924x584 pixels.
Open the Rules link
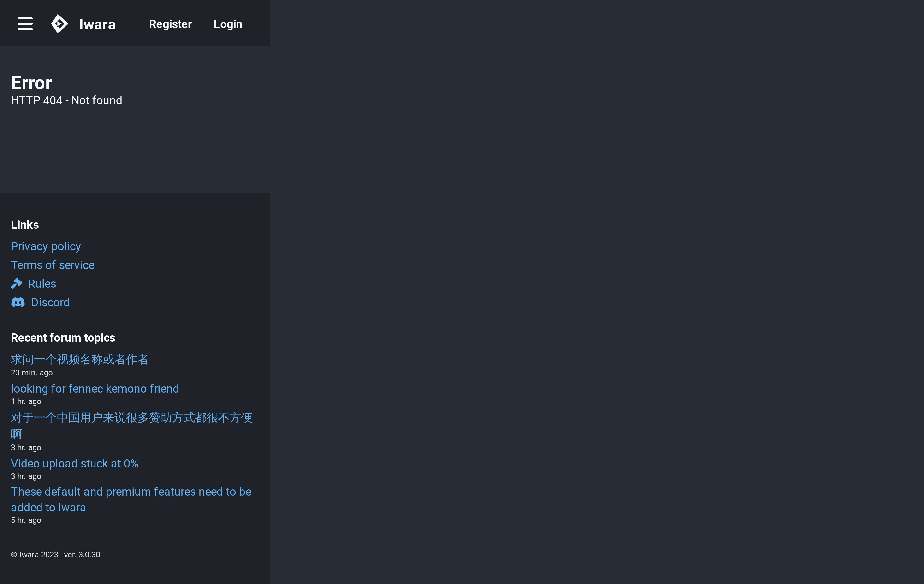tap(42, 284)
